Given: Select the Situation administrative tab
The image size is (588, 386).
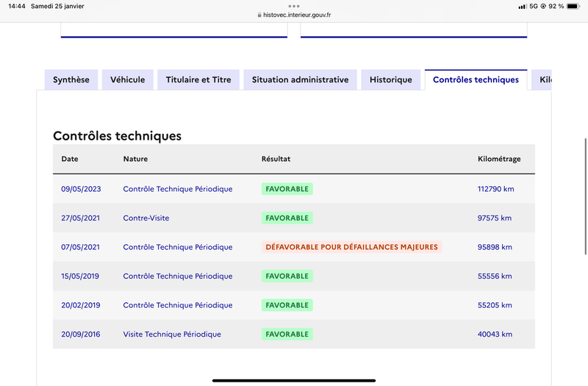Looking at the screenshot, I should (300, 79).
